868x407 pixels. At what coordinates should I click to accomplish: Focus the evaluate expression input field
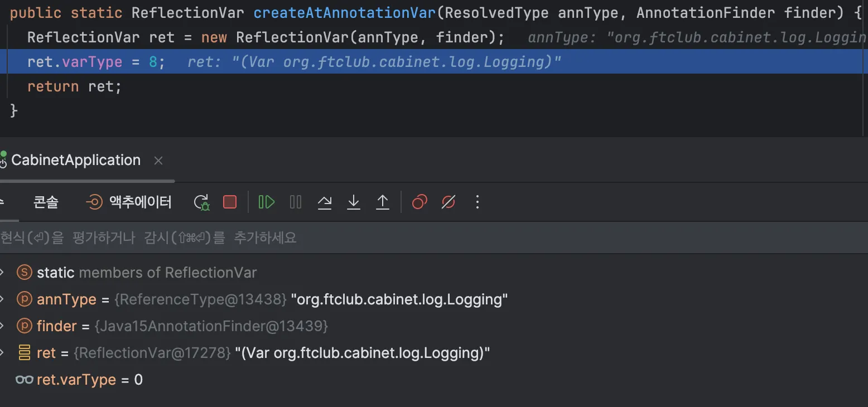click(390, 238)
